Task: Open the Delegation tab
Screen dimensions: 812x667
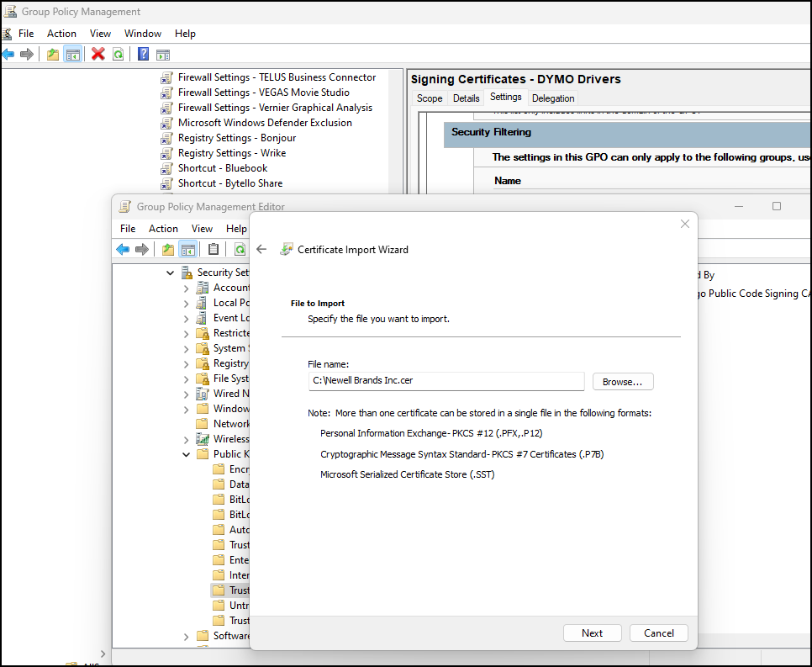Action: pos(553,98)
